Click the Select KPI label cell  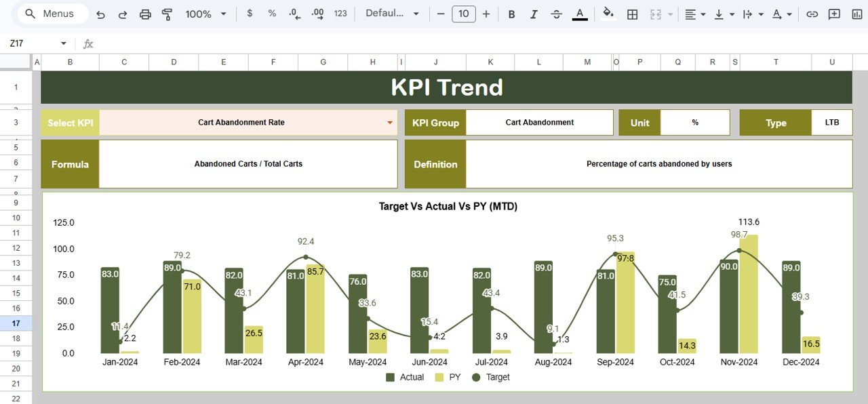click(x=70, y=123)
